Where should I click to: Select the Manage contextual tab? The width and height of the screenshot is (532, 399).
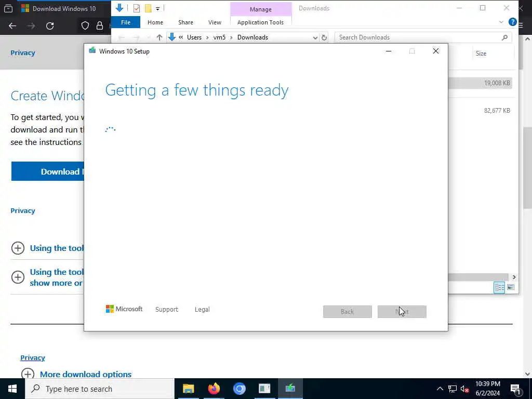tap(261, 9)
